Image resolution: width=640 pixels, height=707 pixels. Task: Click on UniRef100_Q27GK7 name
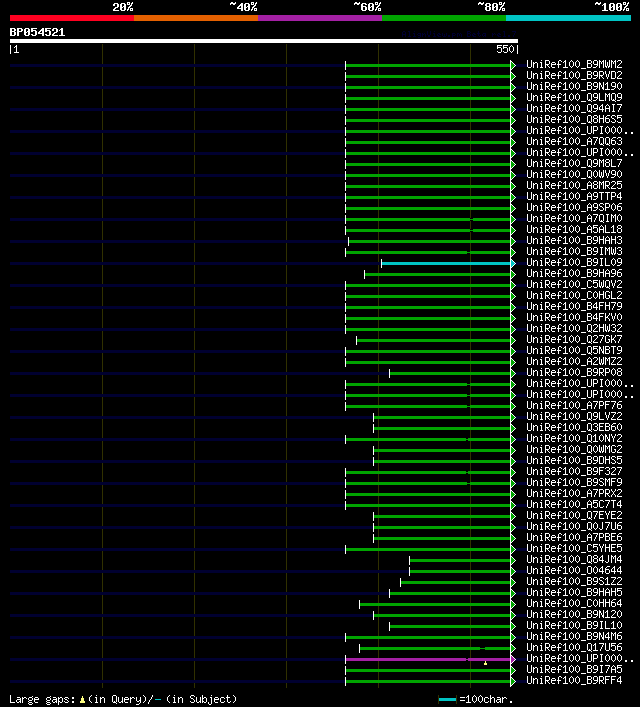pos(574,340)
